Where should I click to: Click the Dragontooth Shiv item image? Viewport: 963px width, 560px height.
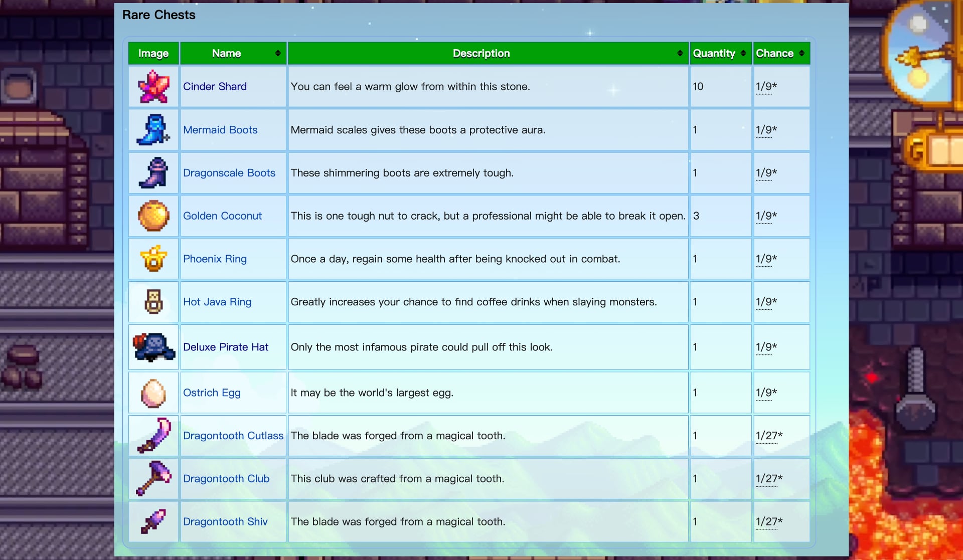153,522
